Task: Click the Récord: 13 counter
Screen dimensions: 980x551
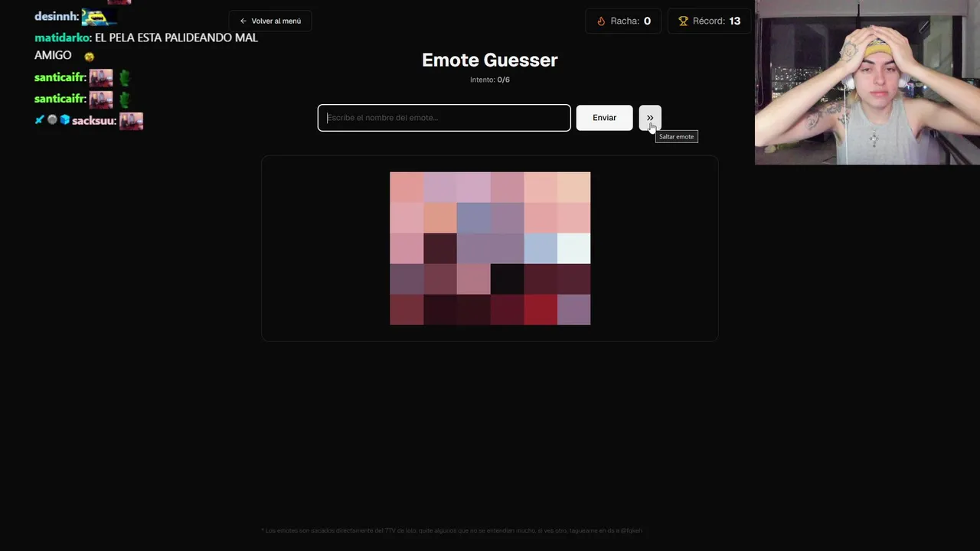Action: point(710,21)
